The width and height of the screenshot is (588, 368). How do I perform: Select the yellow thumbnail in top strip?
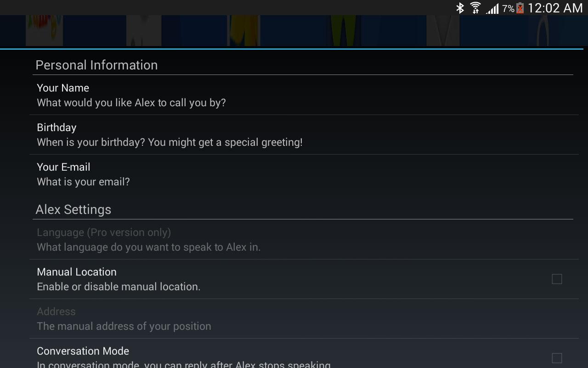[244, 30]
